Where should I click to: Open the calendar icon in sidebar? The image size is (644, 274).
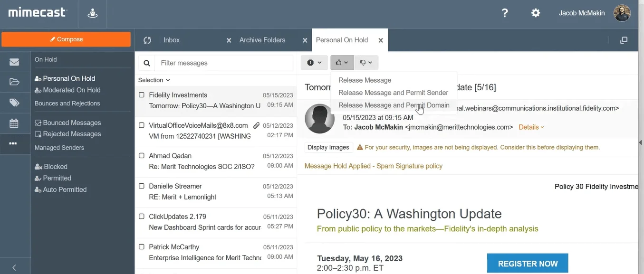14,123
